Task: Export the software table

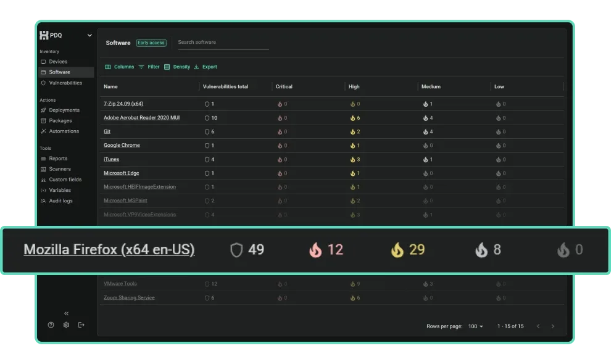Action: click(206, 67)
